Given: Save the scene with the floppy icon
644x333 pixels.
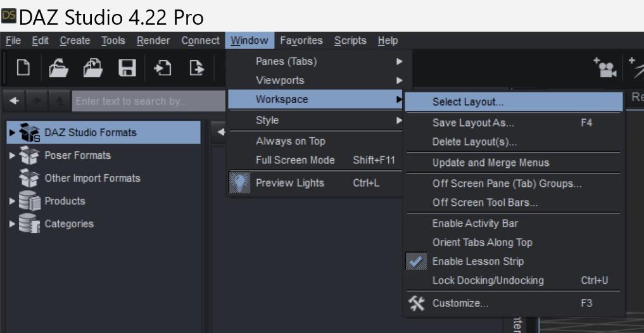Looking at the screenshot, I should tap(127, 68).
